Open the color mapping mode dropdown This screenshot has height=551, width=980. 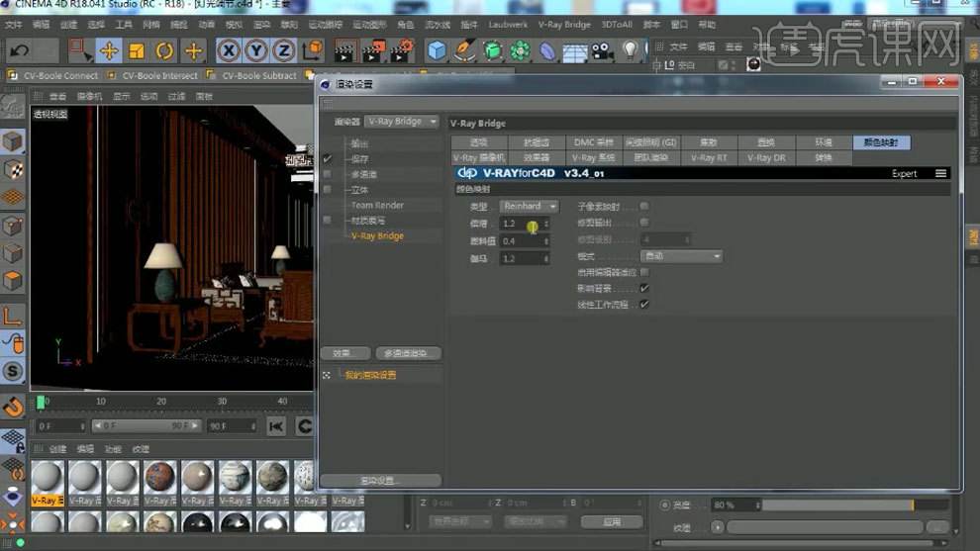click(x=681, y=256)
